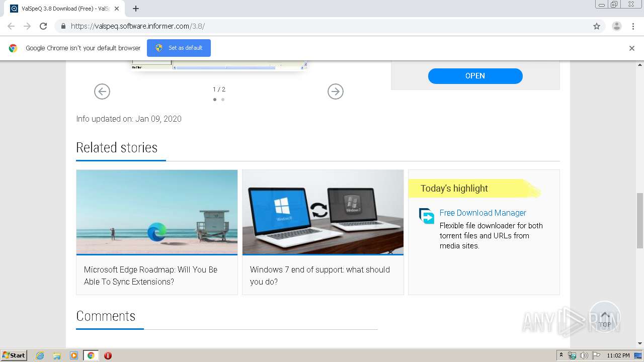Open the Chrome three-dot menu

633,26
